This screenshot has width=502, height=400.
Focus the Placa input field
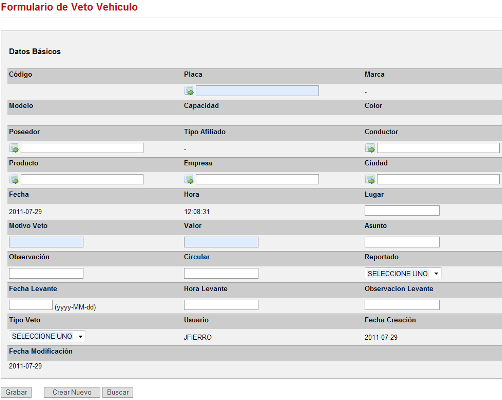click(257, 91)
